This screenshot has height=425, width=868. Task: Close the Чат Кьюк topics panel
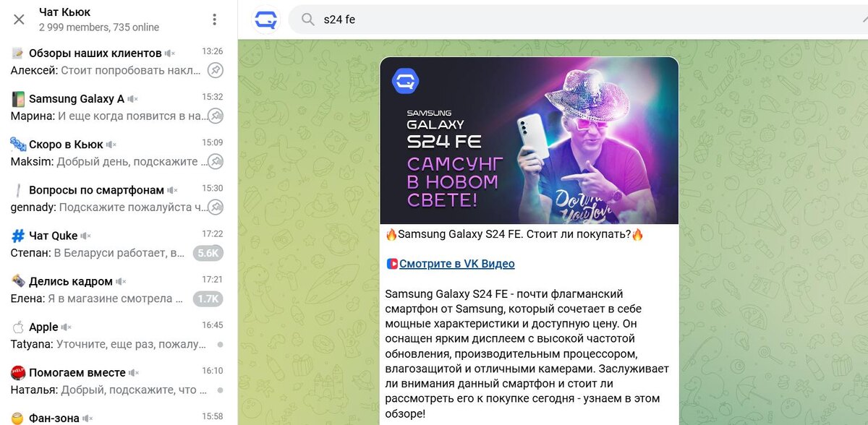(x=19, y=20)
